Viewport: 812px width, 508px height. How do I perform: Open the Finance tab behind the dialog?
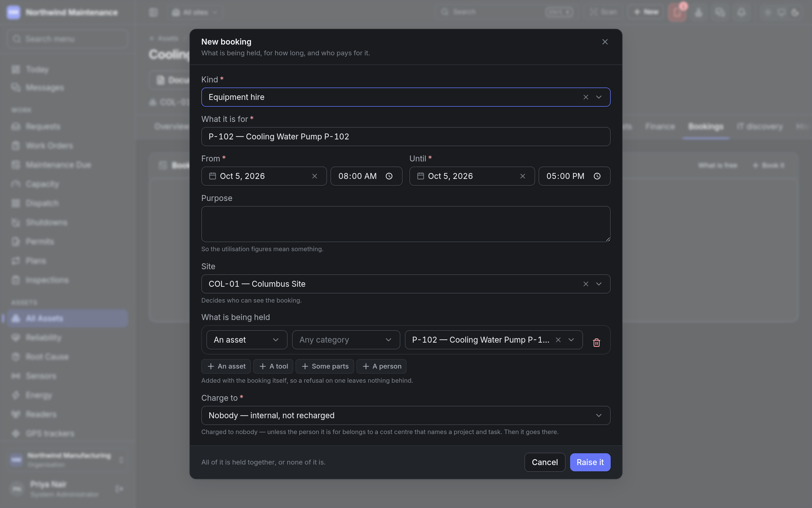tap(660, 126)
